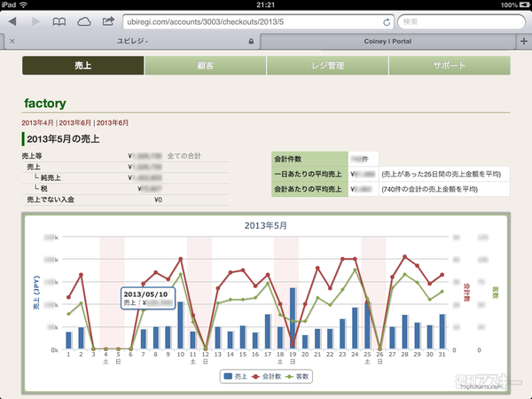
Task: Click the sales bar for day 17
Action: click(x=268, y=332)
